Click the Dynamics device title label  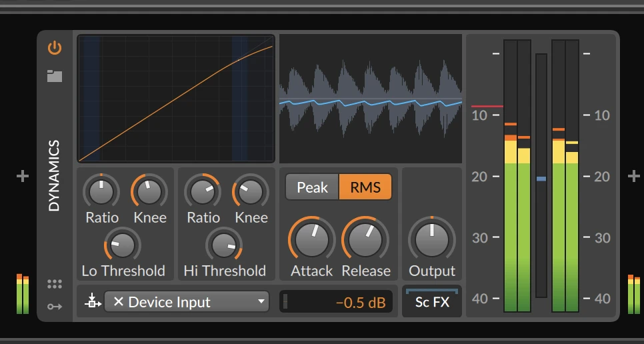pos(55,176)
